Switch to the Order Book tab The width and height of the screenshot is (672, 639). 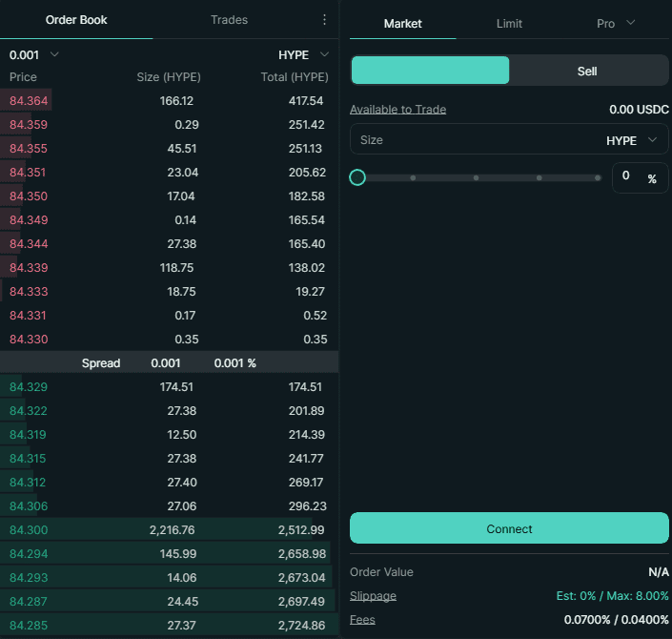76,20
